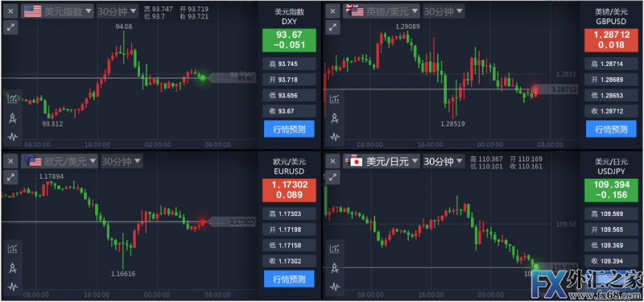Click red current-price dot on EURUSD chart
Image resolution: width=644 pixels, height=302 pixels.
[x=203, y=222]
